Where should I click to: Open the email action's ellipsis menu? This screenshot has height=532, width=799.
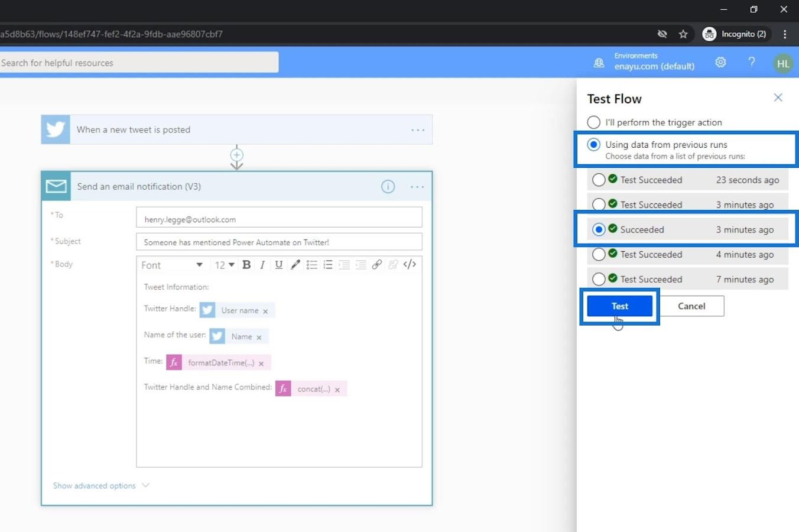[417, 187]
